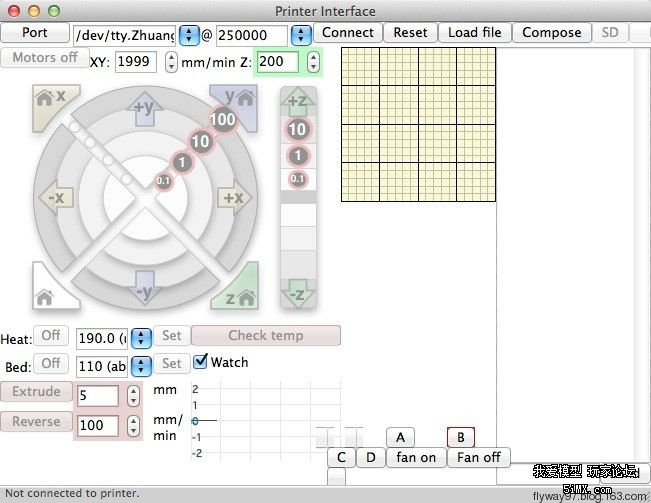The image size is (651, 503).
Task: Click the extrude length field 5
Action: pos(98,396)
